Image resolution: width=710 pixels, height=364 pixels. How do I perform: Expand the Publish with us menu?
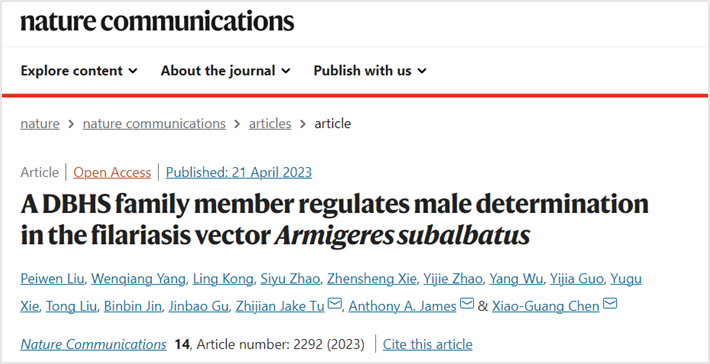[x=370, y=71]
